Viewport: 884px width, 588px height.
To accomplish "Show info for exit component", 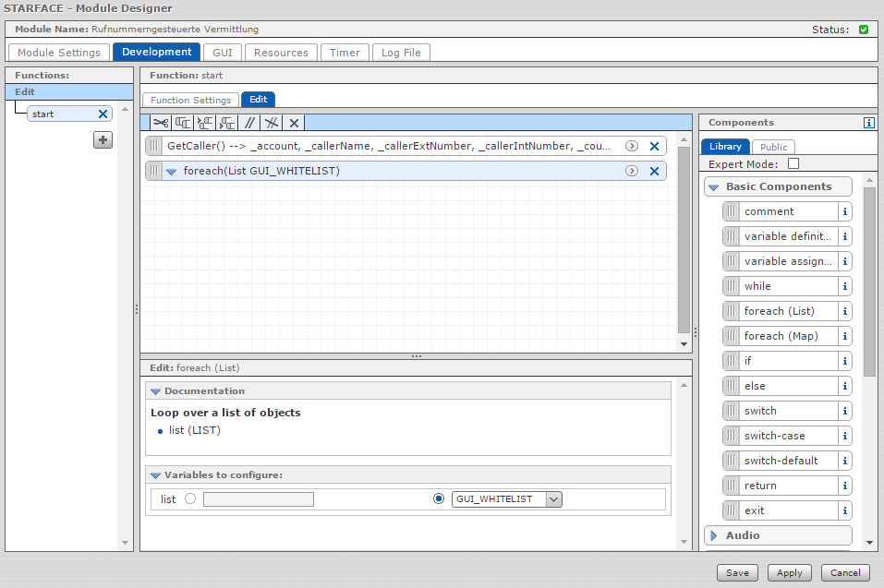I will pos(844,510).
